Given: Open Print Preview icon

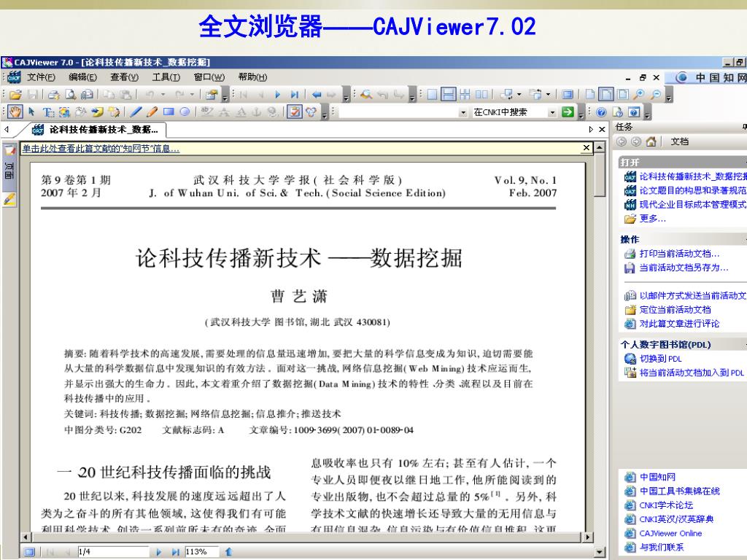Looking at the screenshot, I should tap(71, 94).
